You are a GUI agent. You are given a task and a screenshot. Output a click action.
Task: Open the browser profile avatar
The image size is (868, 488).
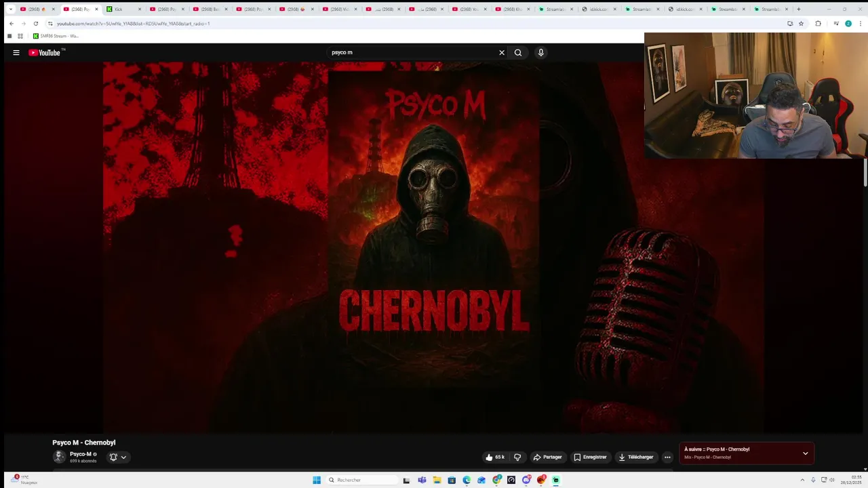848,24
